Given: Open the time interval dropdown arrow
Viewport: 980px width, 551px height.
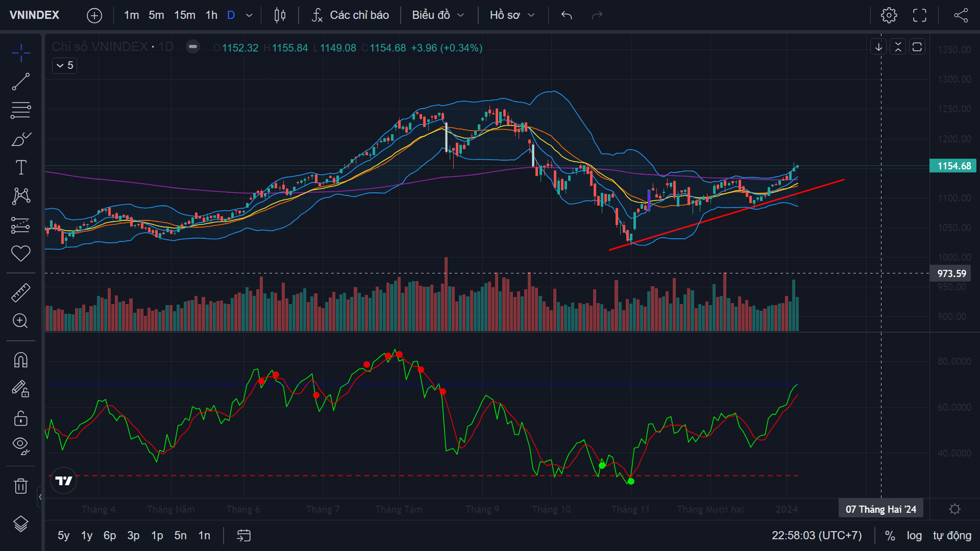Looking at the screenshot, I should coord(249,15).
